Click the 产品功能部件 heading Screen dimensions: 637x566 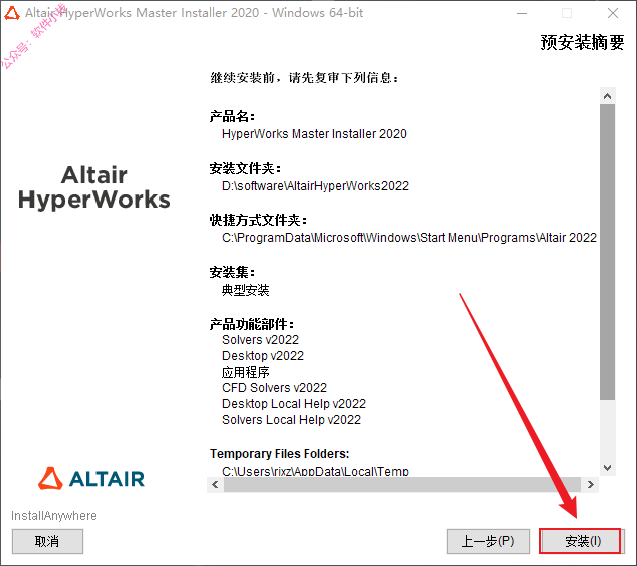(x=251, y=324)
